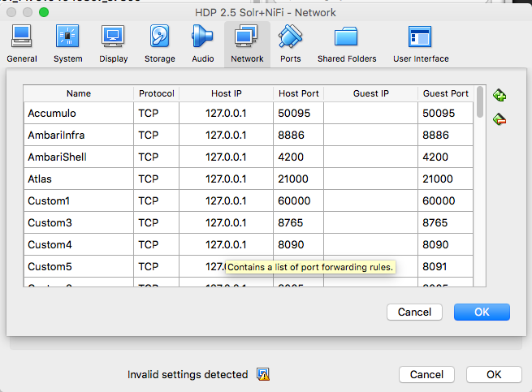Click the Host Port column header

tap(299, 93)
